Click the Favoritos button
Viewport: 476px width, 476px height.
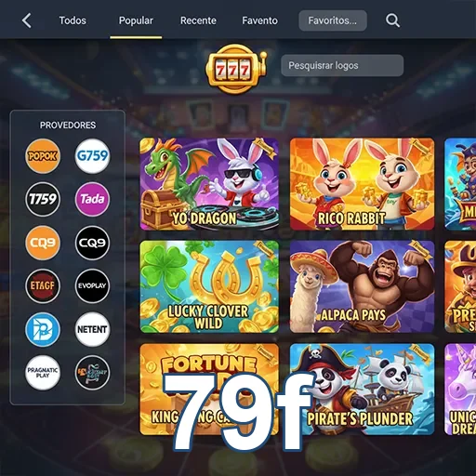[x=333, y=20]
